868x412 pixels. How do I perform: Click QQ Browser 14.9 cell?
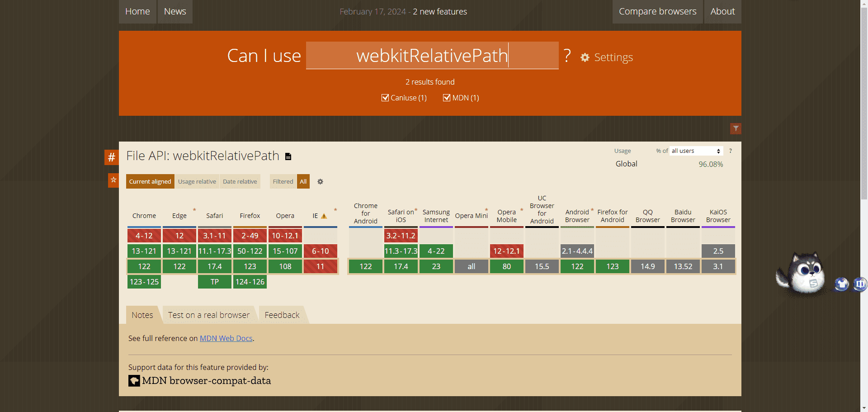648,266
